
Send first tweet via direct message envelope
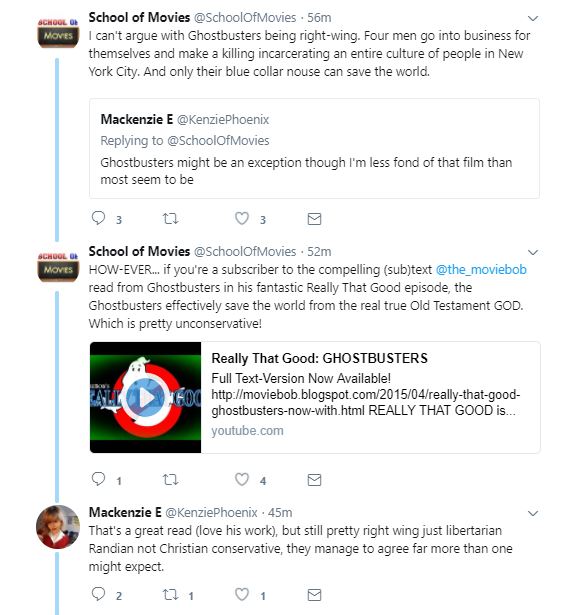[x=314, y=219]
